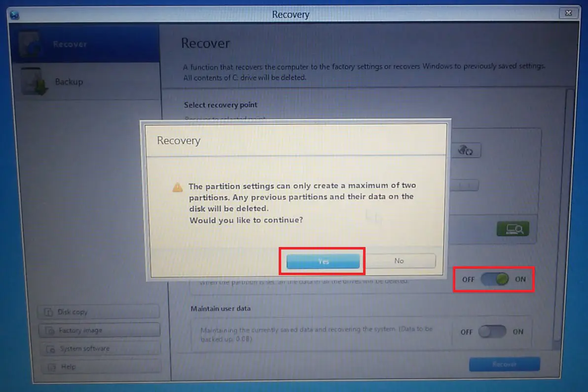Click the Backup drive icon

point(34,81)
